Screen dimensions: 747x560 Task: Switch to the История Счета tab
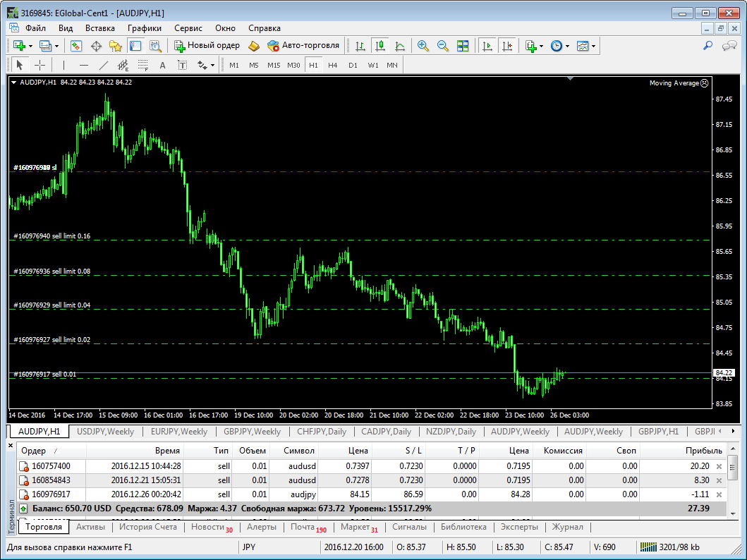[148, 527]
